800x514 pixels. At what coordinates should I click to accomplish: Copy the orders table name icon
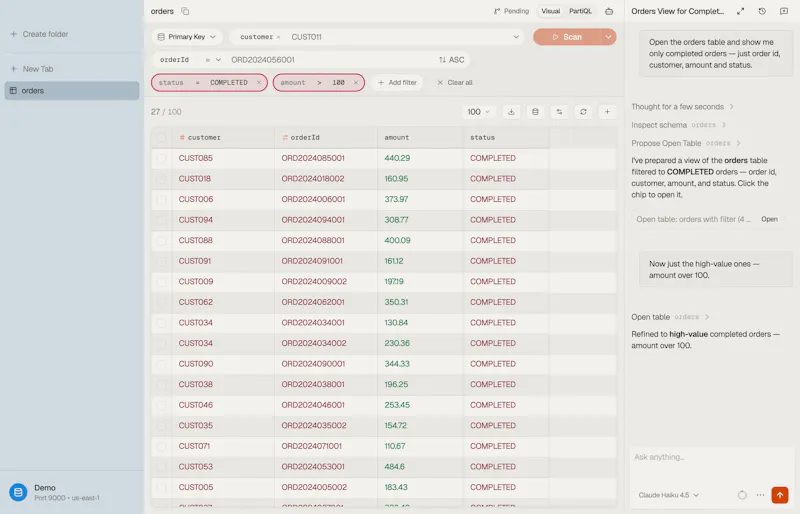185,11
